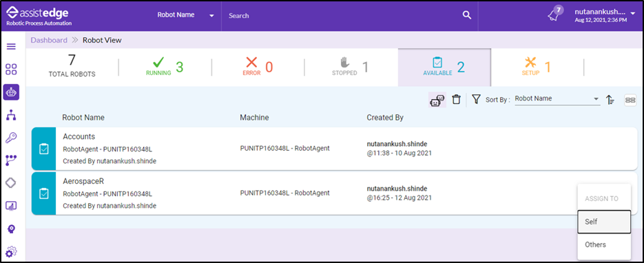
Task: Click into the Search input field
Action: 344,16
